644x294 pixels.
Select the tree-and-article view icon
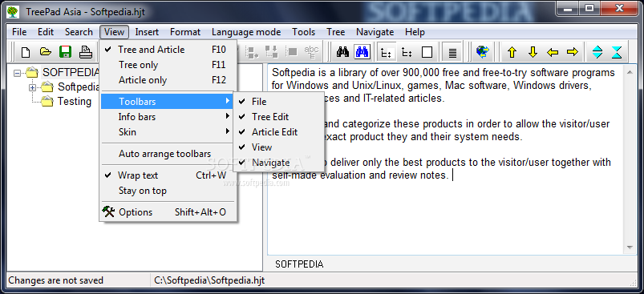386,52
